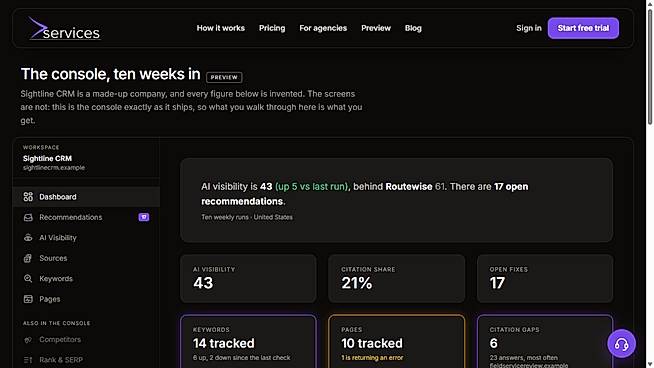Open Competitors in sidebar
Screen dimensions: 654x368
click(86, 340)
